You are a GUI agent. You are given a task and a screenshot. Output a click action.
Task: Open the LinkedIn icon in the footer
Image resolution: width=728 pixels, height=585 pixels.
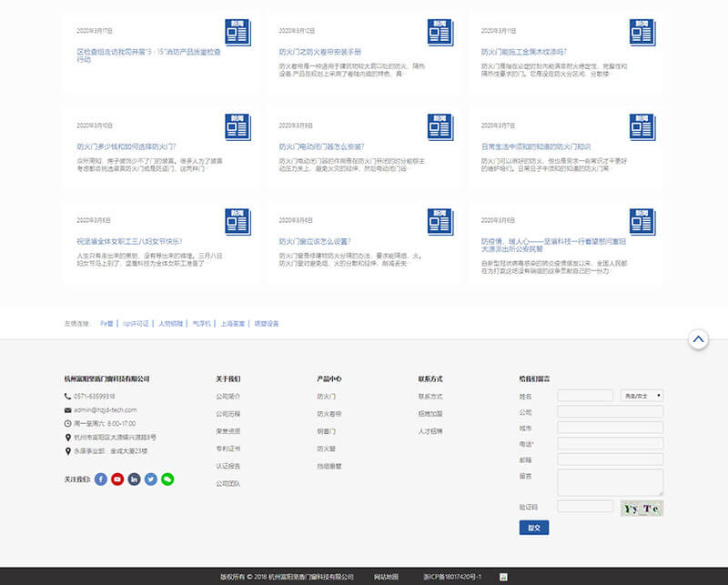[134, 479]
